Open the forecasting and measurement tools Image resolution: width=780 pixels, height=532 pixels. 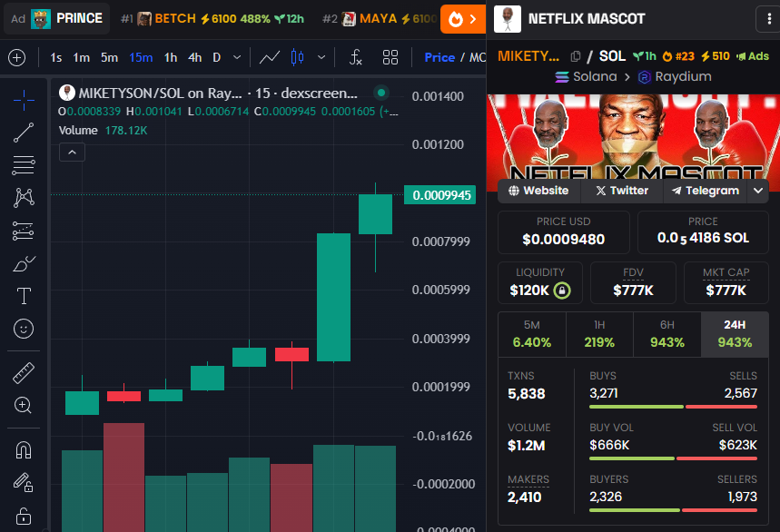coord(24,231)
